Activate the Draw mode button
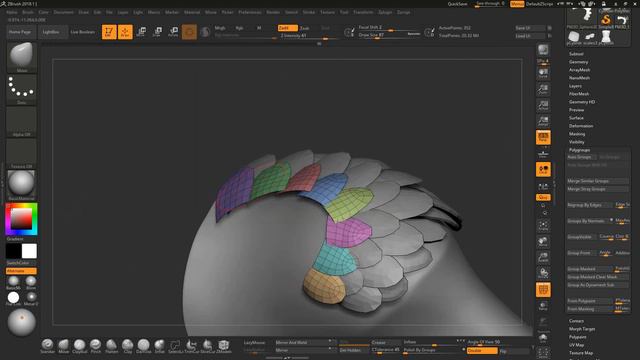Screen dimensions: 640x360 click(125, 32)
